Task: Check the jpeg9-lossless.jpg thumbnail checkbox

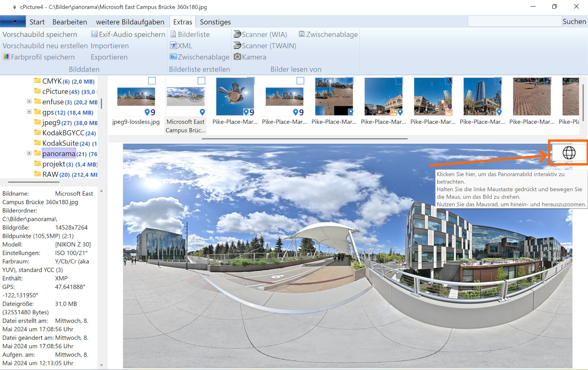Action: tap(152, 81)
